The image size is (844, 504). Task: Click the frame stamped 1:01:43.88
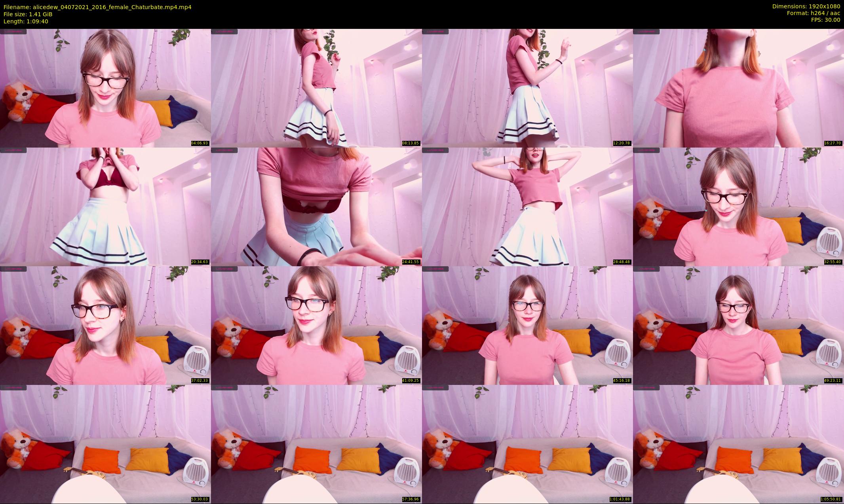pyautogui.click(x=527, y=444)
